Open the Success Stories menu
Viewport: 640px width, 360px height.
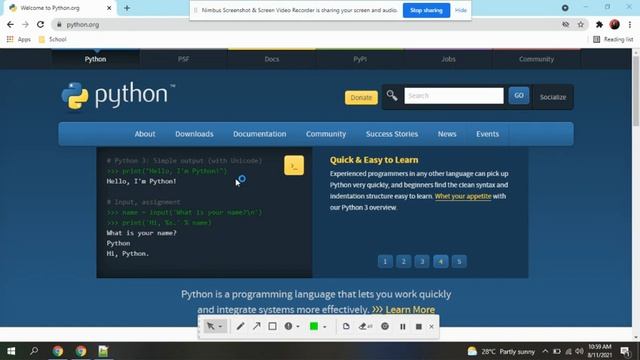392,134
